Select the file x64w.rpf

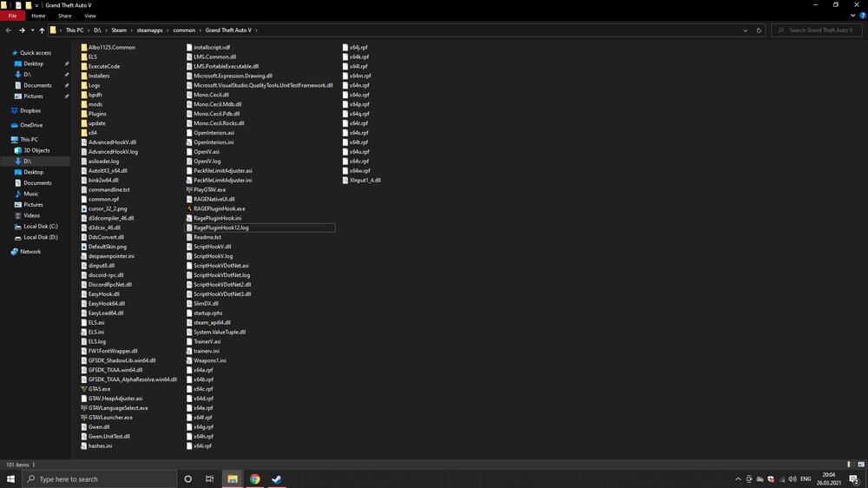[x=359, y=170]
